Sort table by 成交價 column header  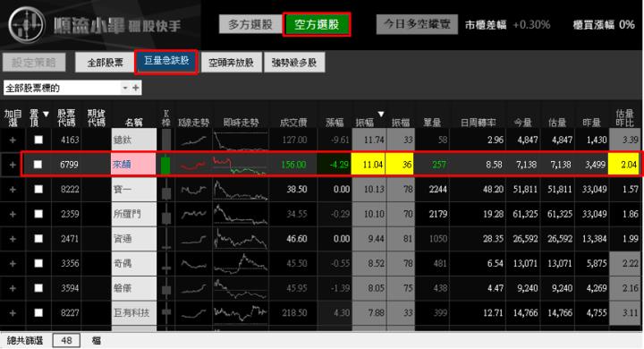[x=293, y=122]
